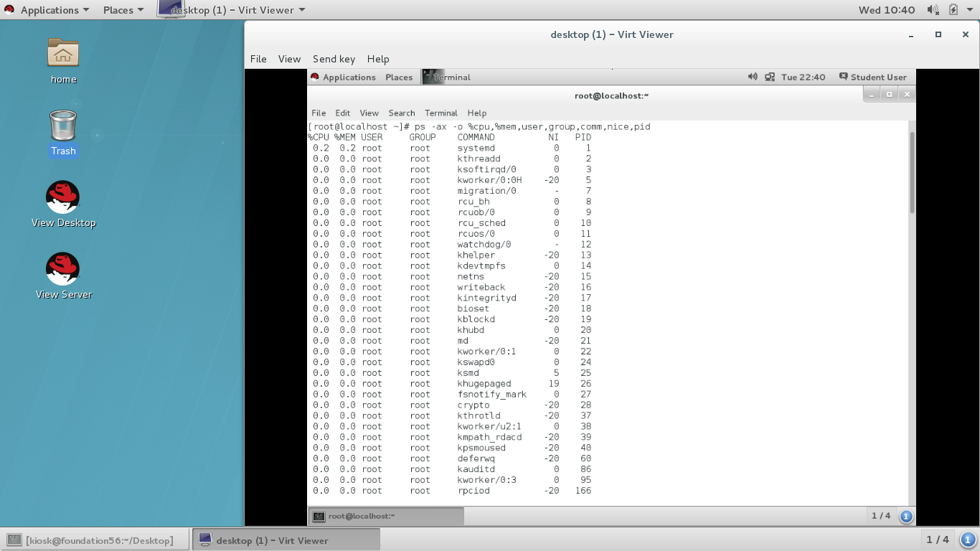Select the Trash desktop icon
The height and width of the screenshot is (551, 980).
(63, 125)
